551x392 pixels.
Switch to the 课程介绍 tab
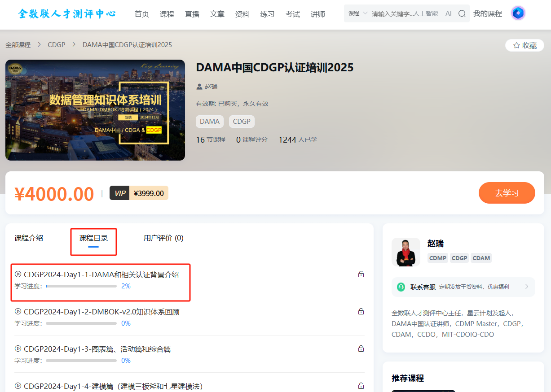coord(29,238)
